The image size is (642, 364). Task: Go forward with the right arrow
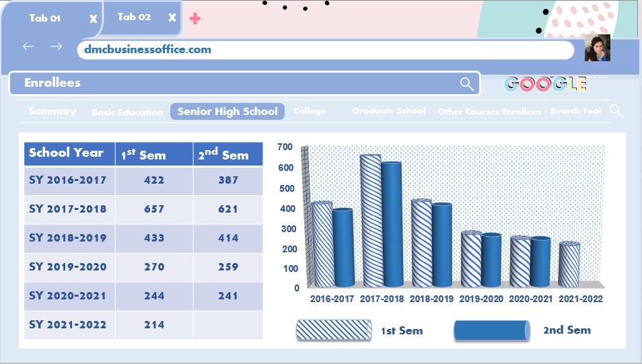(x=56, y=46)
